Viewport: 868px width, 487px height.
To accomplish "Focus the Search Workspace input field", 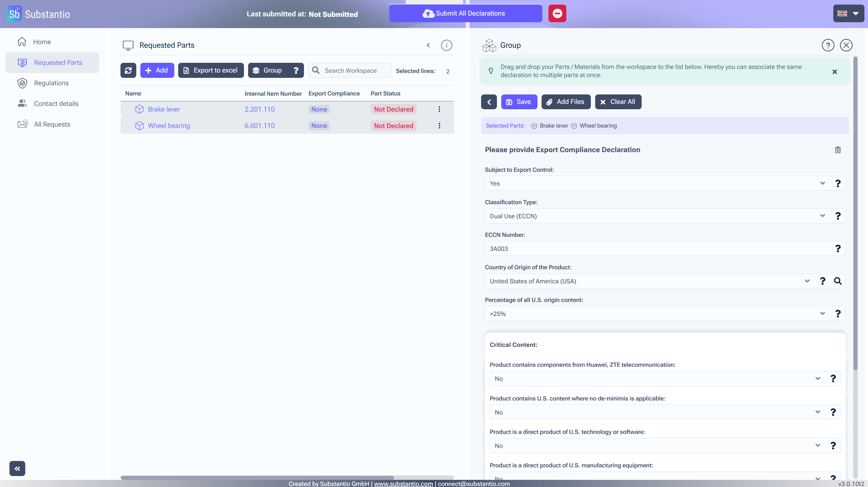I will click(355, 70).
